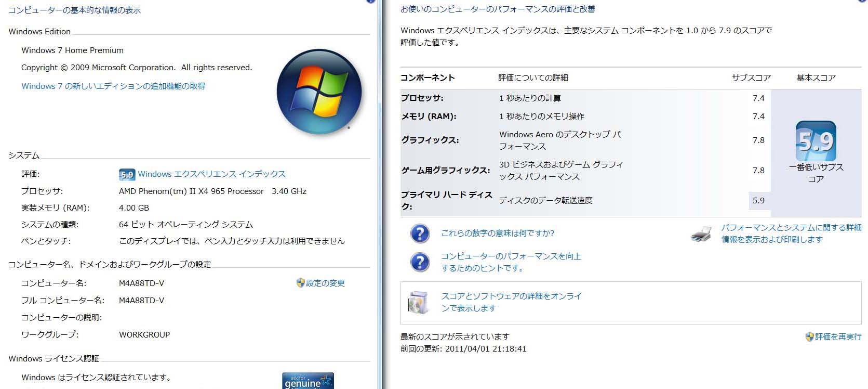Click the WORKGROUP value

(144, 335)
